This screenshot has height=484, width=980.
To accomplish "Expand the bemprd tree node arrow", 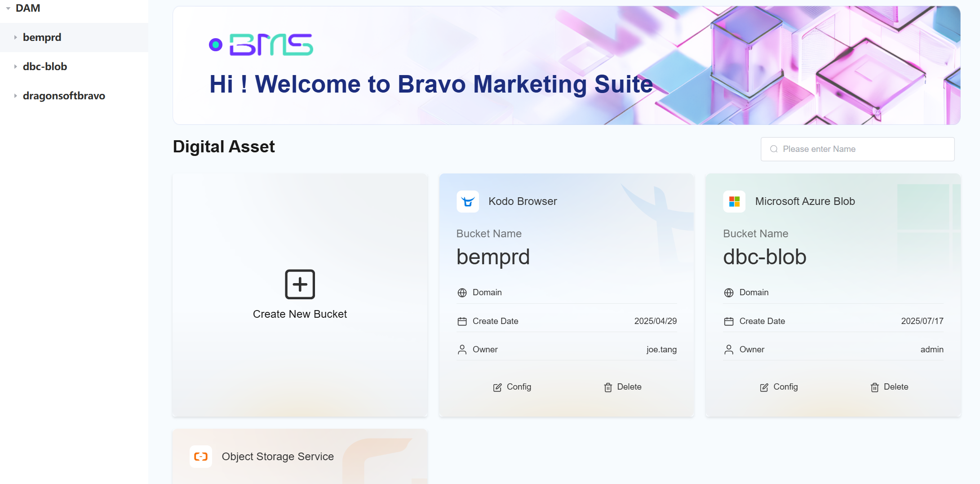I will 15,37.
